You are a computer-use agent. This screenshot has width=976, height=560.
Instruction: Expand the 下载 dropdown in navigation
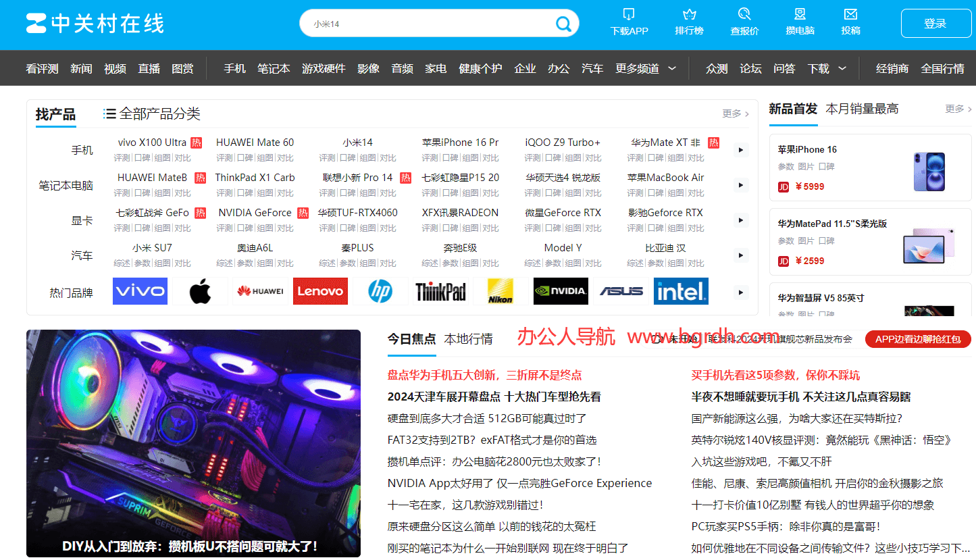(x=842, y=68)
